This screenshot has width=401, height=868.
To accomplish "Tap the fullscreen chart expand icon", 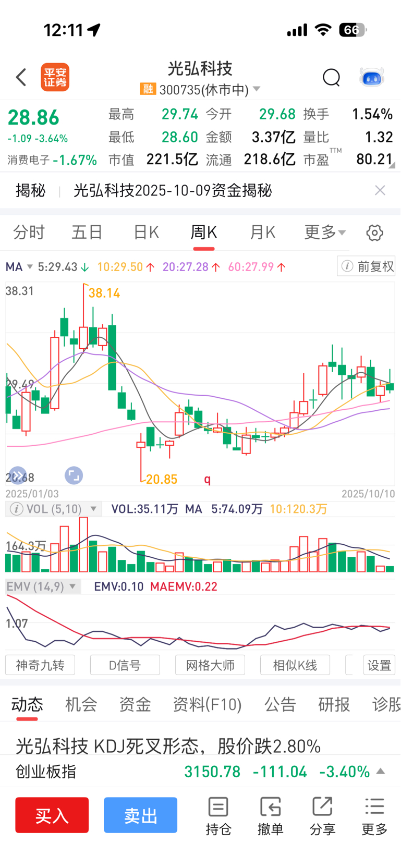I will click(x=74, y=475).
